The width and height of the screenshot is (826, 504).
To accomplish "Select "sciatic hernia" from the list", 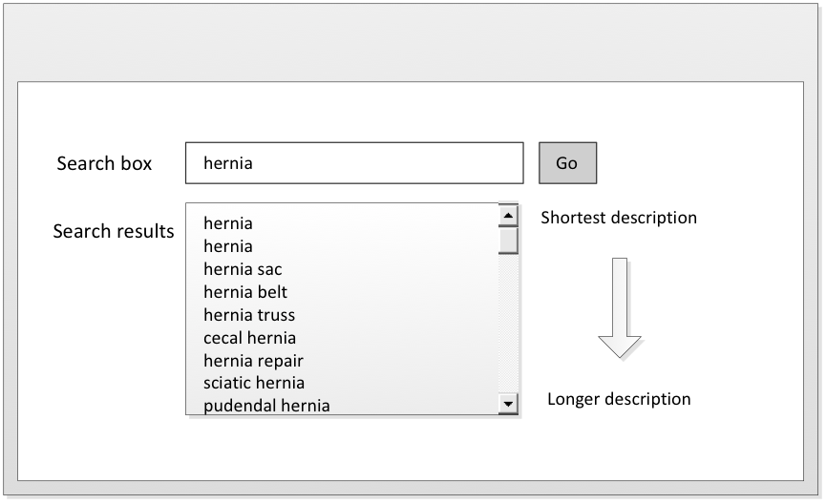I will click(254, 383).
